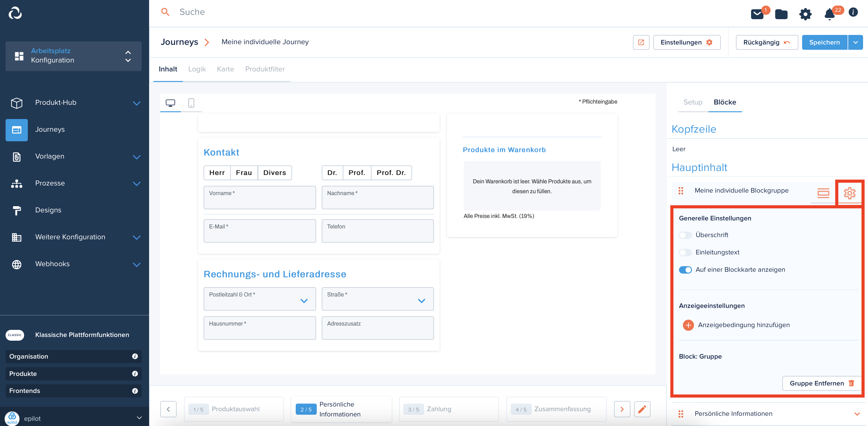Click info icon next to Organisation
Viewport: 868px width, 426px height.
coord(135,356)
